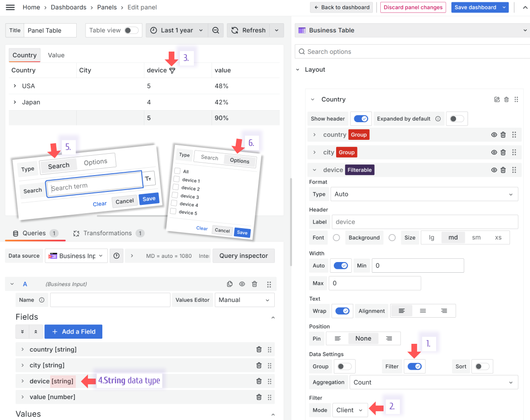Switch to the Transformations tab
This screenshot has height=420, width=530.
click(x=107, y=233)
